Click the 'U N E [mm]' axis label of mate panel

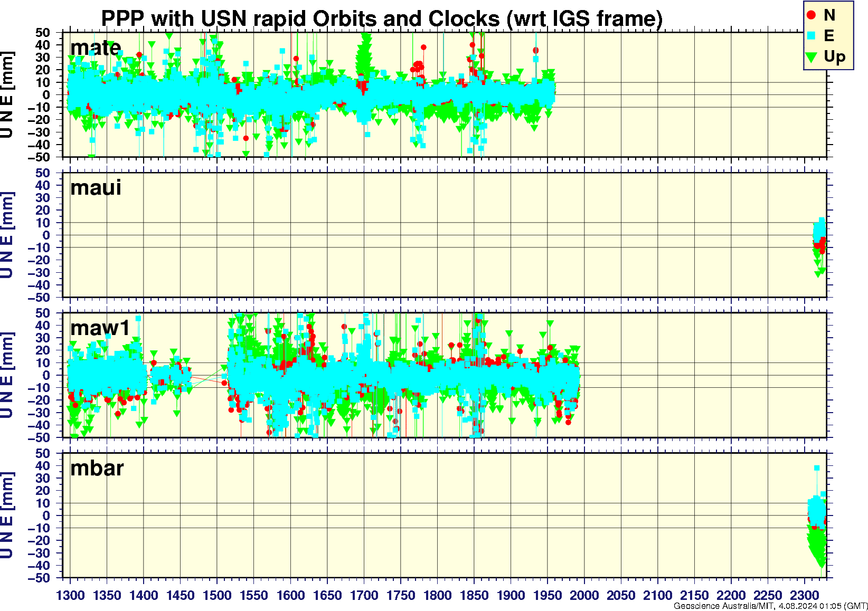7,95
